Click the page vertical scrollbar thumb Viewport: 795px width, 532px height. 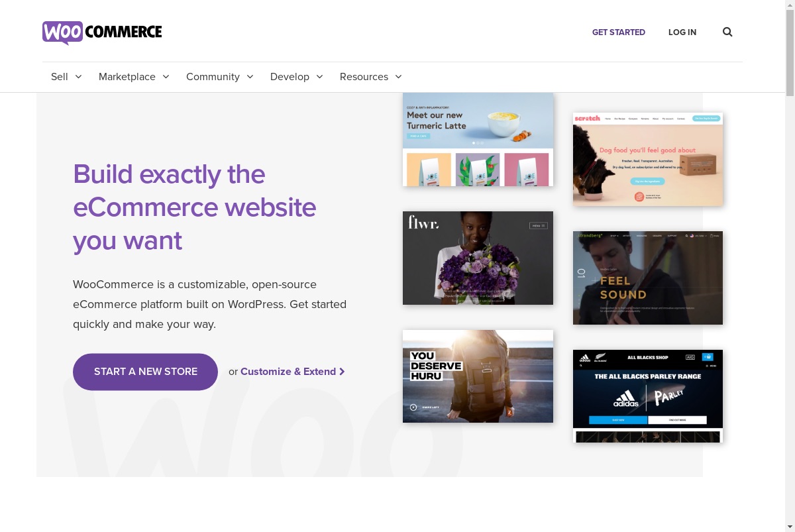pos(790,54)
